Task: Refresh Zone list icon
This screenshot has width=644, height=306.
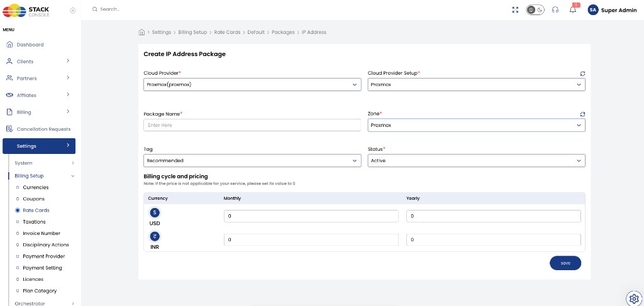Action: pos(582,114)
